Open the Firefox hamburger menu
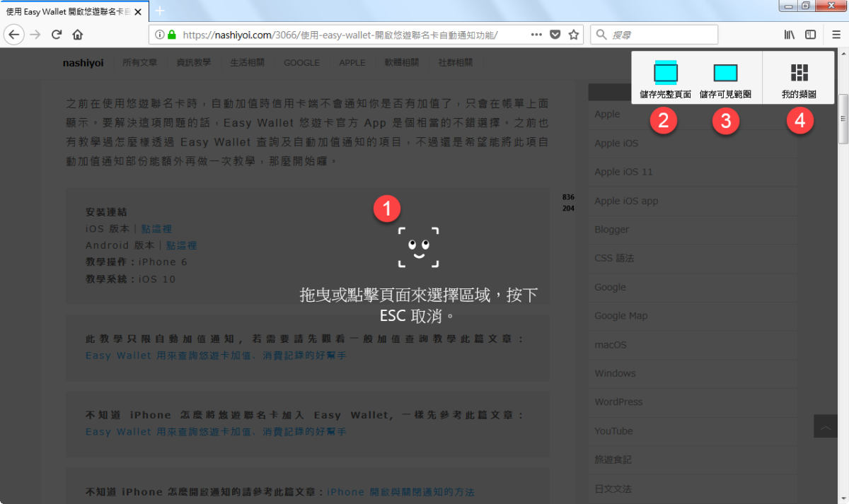The height and width of the screenshot is (504, 849). 836,34
